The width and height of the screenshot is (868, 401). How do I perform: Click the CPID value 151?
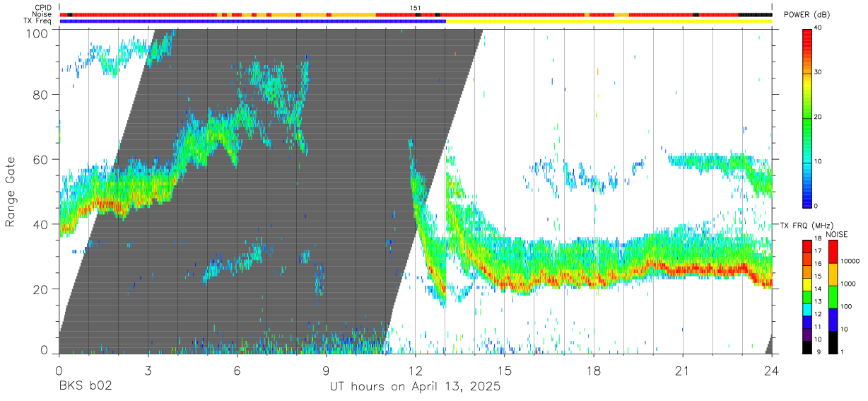click(416, 8)
